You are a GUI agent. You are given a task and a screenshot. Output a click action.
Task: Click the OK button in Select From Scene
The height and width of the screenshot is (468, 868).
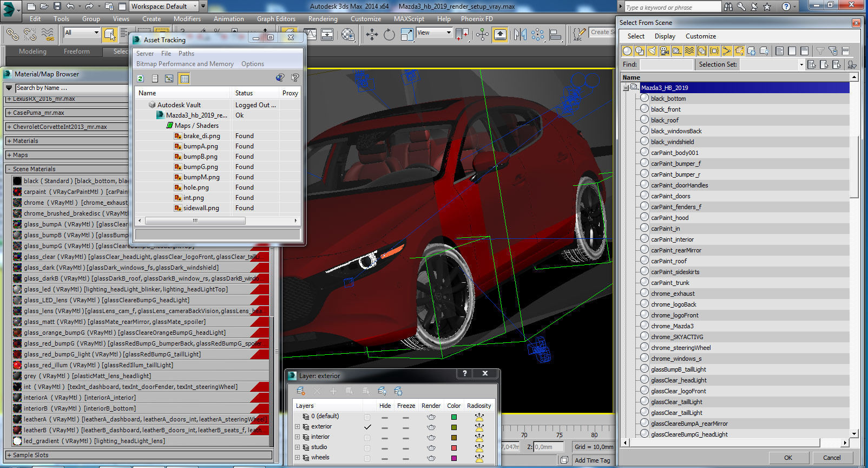click(788, 458)
